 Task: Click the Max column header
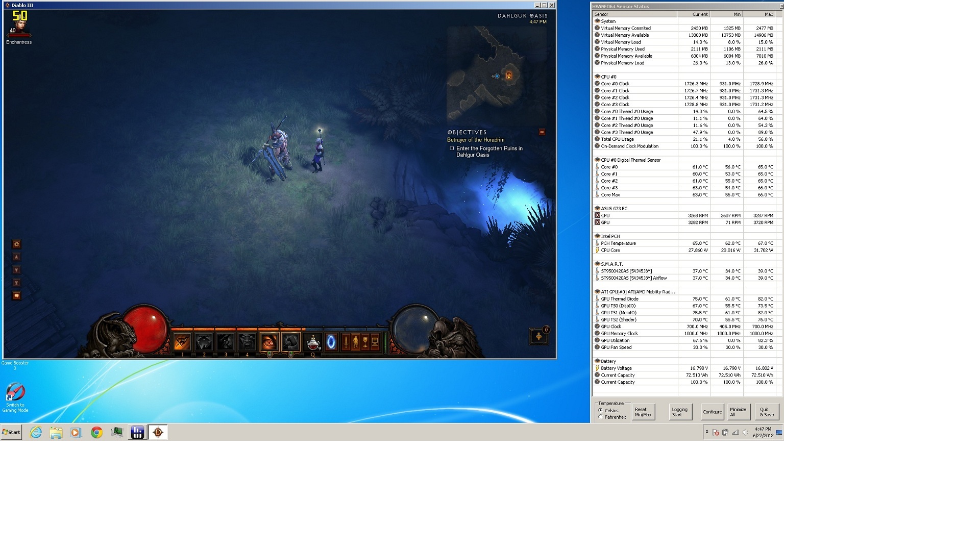tap(759, 14)
